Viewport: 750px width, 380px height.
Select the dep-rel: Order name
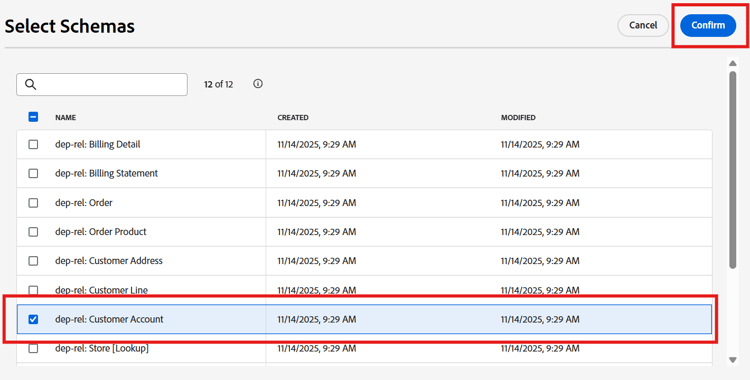click(84, 202)
